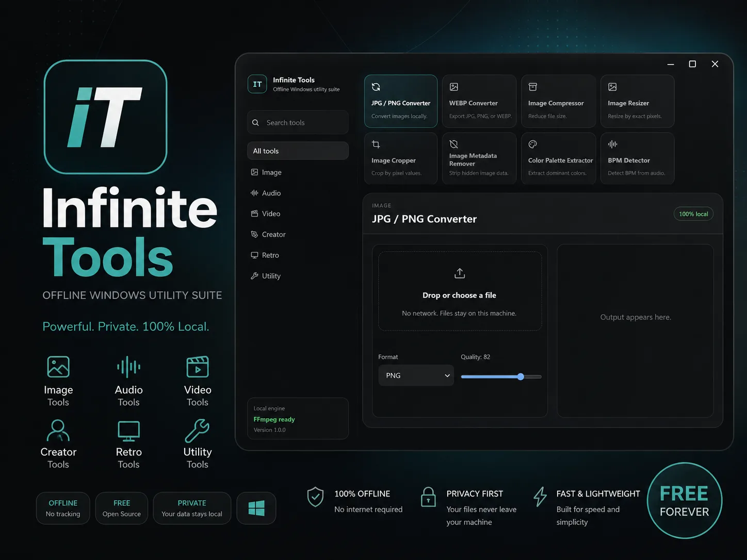
Task: Click the Creator icon in sidebar
Action: click(254, 234)
